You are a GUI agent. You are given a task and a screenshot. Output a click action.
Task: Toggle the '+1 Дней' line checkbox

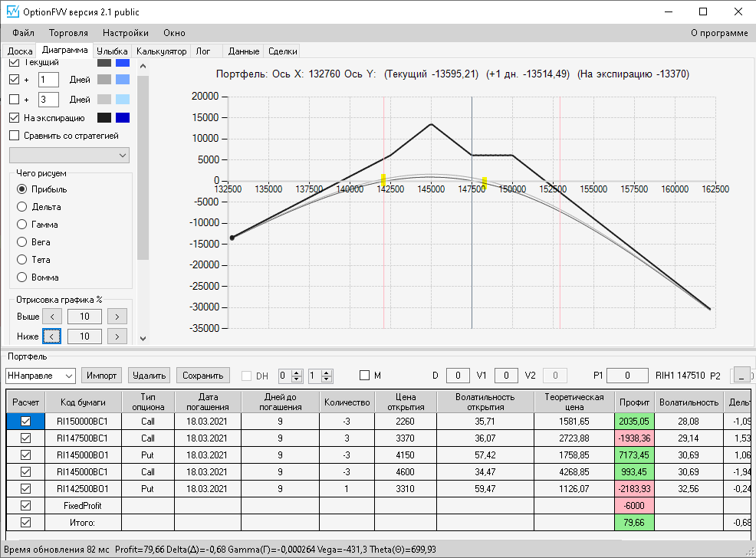(15, 80)
